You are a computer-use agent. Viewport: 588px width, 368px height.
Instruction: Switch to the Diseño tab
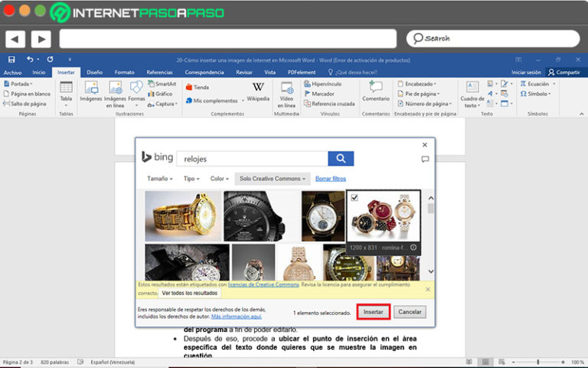(x=94, y=73)
